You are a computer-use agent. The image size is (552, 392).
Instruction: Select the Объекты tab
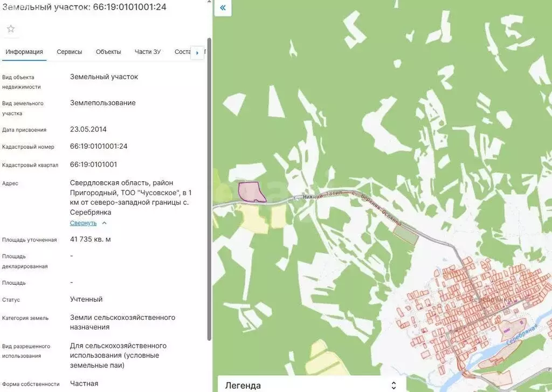tap(108, 52)
